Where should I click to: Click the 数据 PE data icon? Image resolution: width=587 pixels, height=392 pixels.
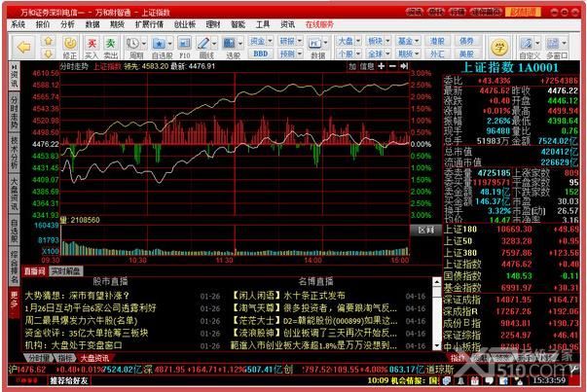[x=314, y=44]
